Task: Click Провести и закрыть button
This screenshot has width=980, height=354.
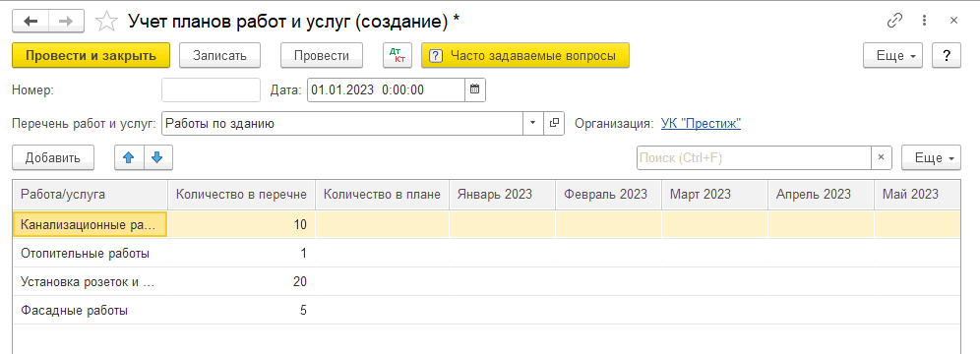Action: pyautogui.click(x=91, y=55)
